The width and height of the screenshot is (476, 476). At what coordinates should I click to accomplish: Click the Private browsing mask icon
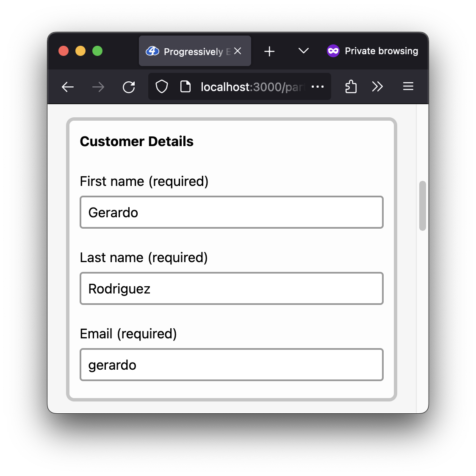pos(333,51)
